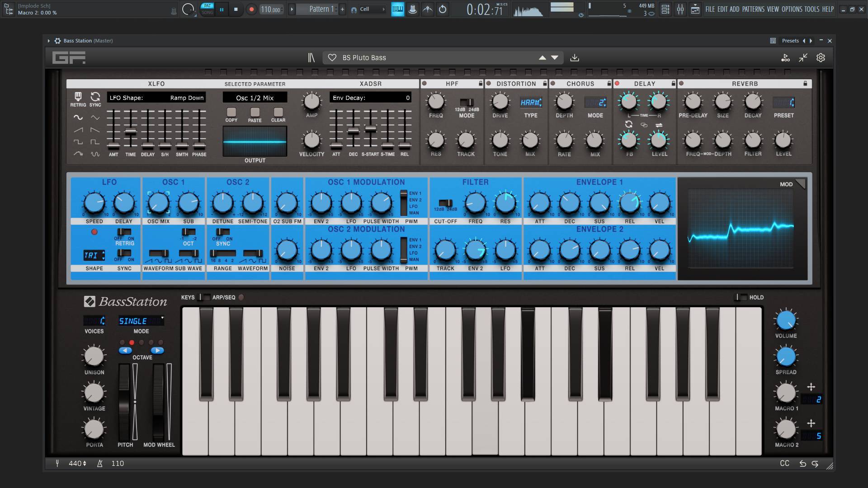Open the plugin options gear in title bar
This screenshot has width=868, height=488.
[x=57, y=41]
